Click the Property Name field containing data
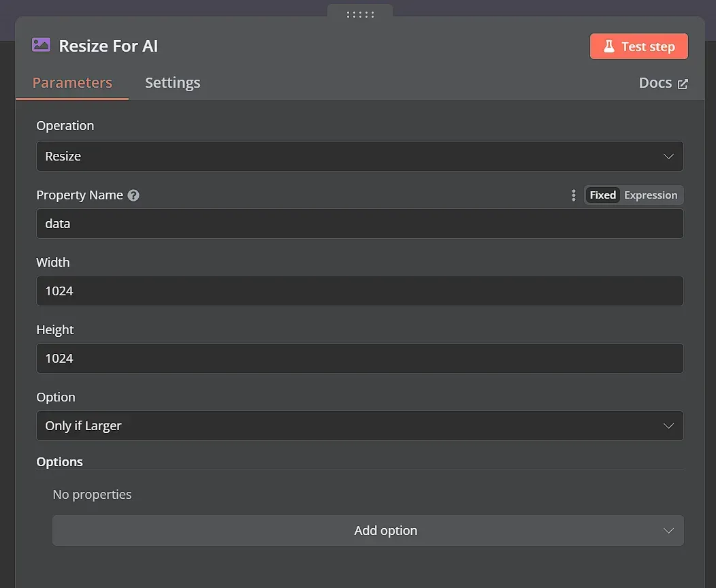This screenshot has height=588, width=716. [x=359, y=223]
